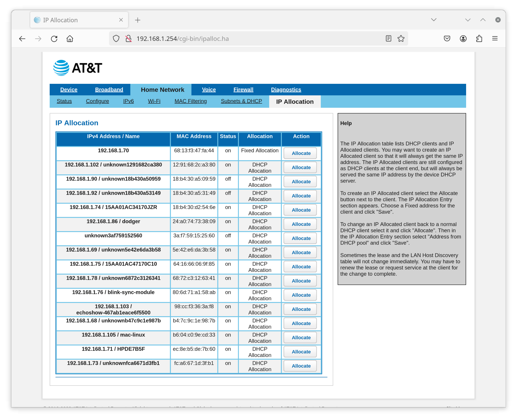Open the extensions puzzle icon
Image resolution: width=517 pixels, height=420 pixels.
tap(479, 38)
